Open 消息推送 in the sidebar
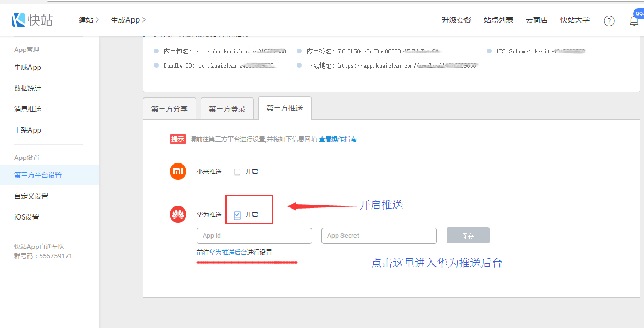Image resolution: width=644 pixels, height=328 pixels. [28, 109]
